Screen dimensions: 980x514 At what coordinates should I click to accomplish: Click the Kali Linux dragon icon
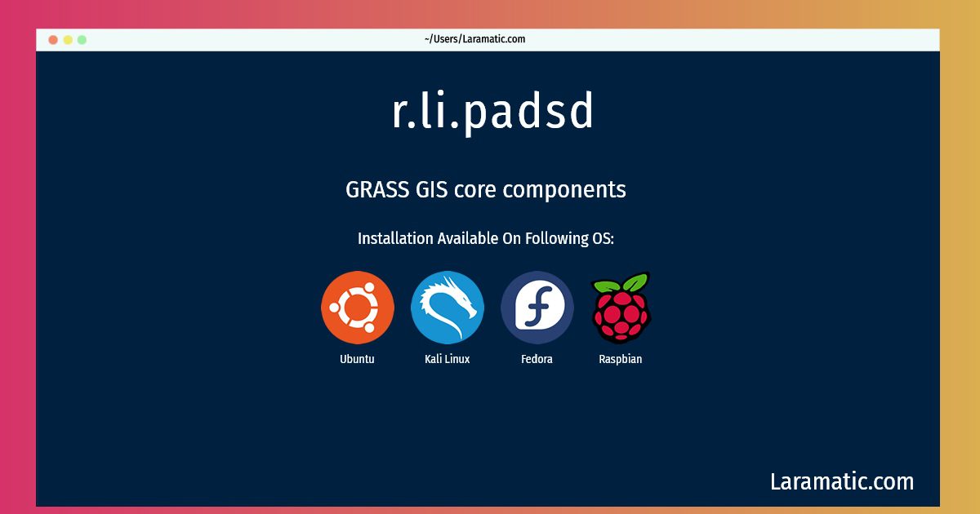(x=447, y=308)
